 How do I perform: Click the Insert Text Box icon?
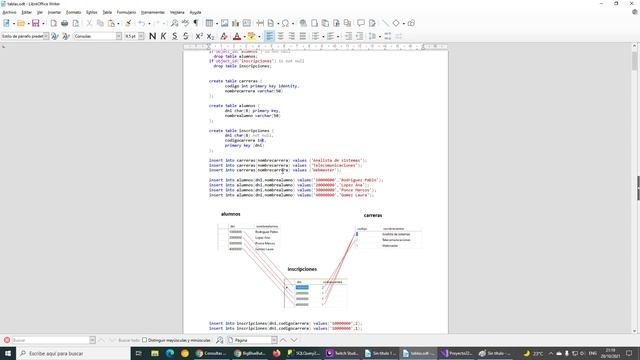[x=247, y=23]
